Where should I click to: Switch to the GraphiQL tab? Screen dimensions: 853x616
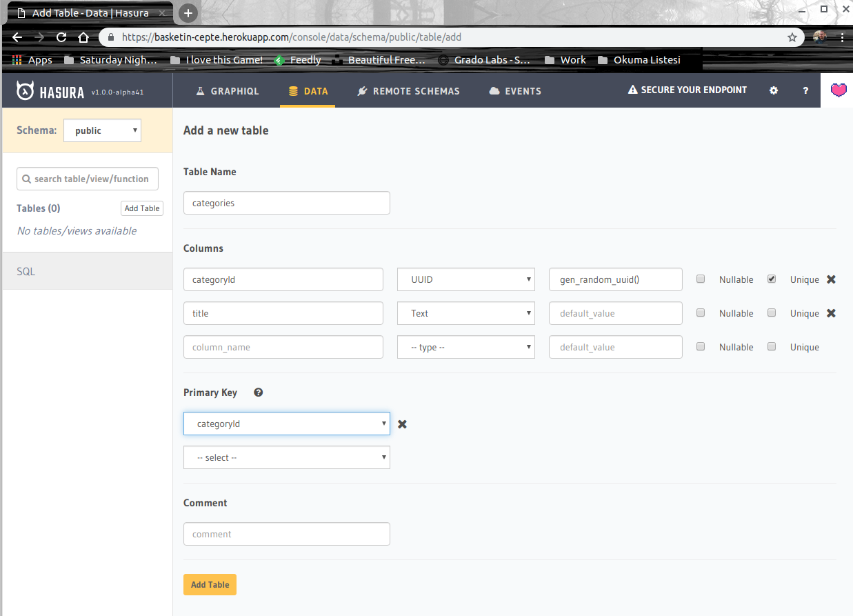(x=228, y=91)
